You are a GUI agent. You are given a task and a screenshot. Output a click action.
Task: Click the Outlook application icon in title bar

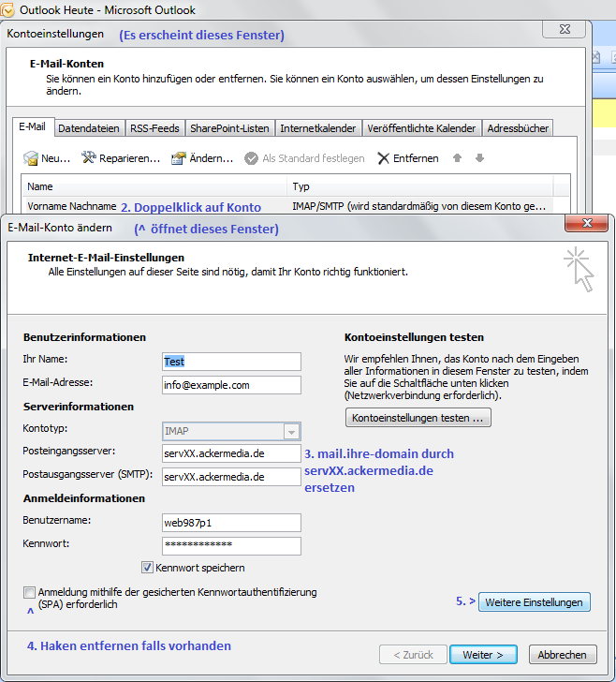pos(7,10)
